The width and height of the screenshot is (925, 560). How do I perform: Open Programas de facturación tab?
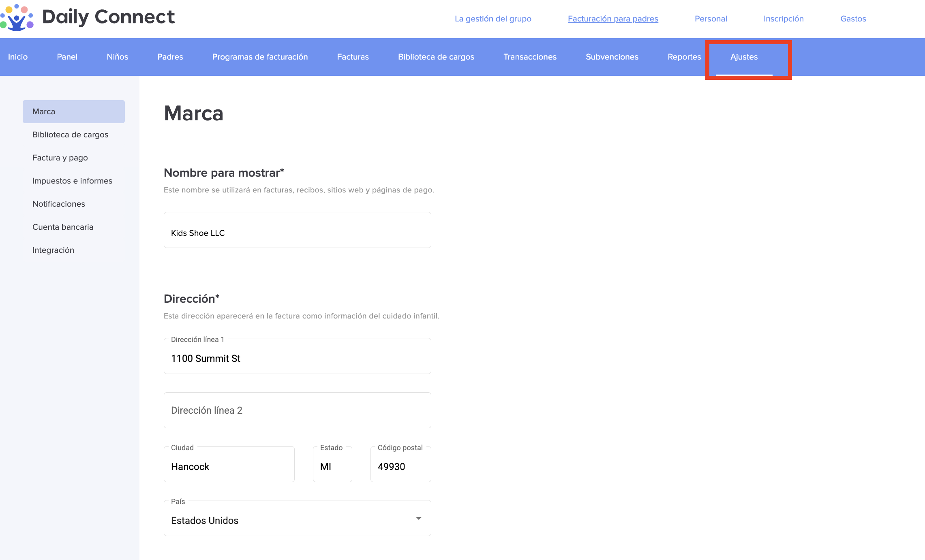[260, 57]
